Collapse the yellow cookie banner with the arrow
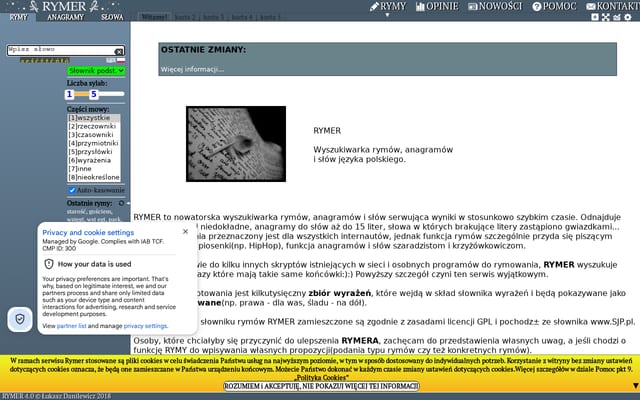 pyautogui.click(x=636, y=386)
